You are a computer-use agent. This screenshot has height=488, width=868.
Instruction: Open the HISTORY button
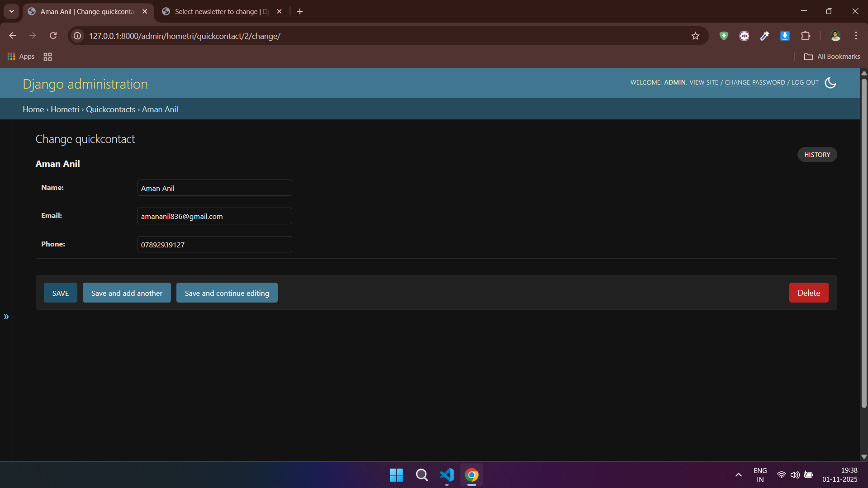point(817,155)
